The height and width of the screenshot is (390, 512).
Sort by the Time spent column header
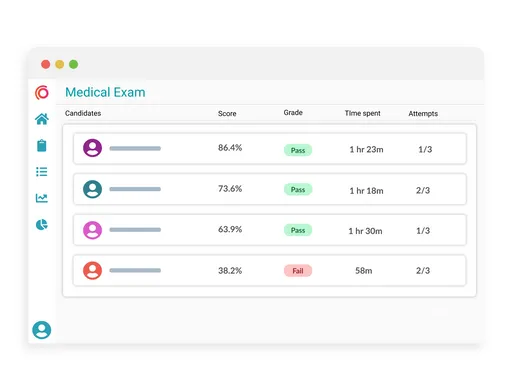(x=362, y=113)
